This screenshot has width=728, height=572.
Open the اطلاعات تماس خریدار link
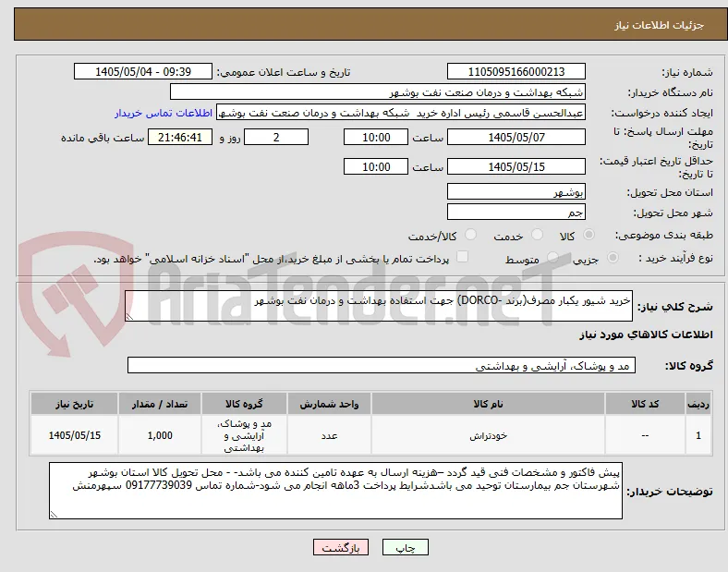[164, 113]
